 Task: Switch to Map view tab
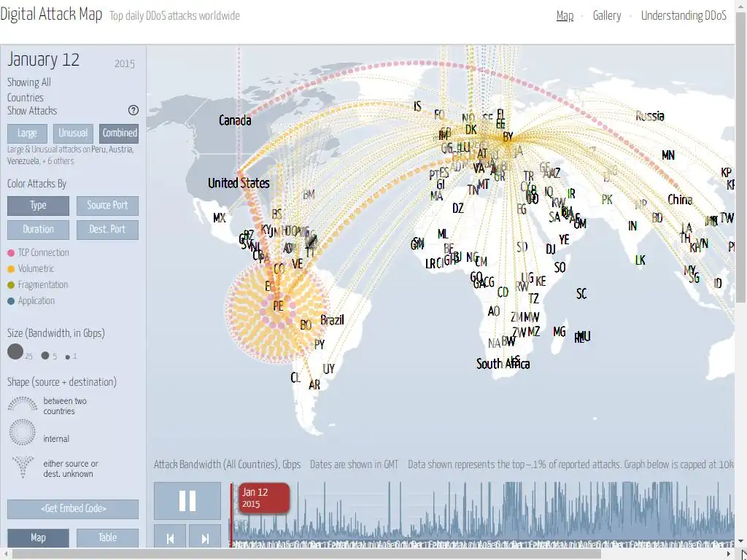tap(38, 537)
